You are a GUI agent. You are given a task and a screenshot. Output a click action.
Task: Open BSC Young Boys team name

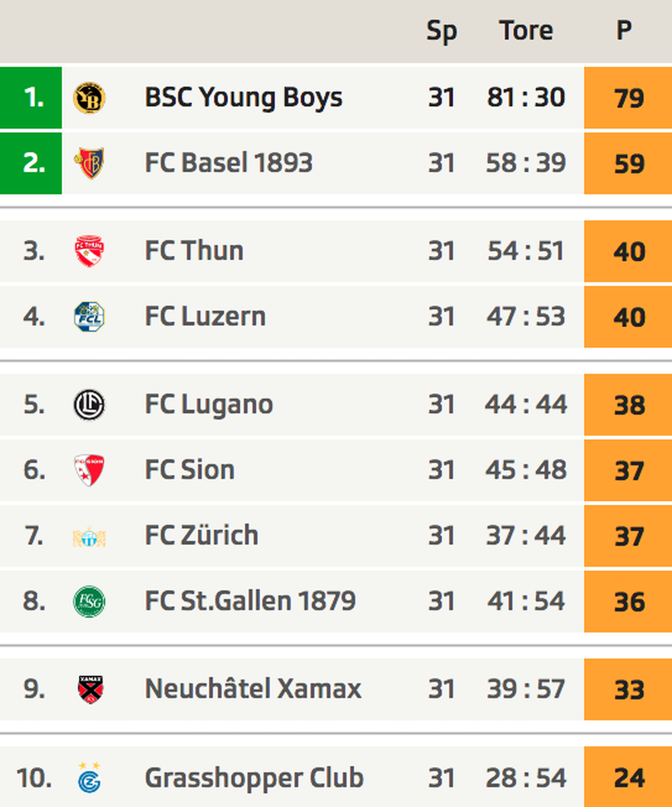click(x=243, y=97)
